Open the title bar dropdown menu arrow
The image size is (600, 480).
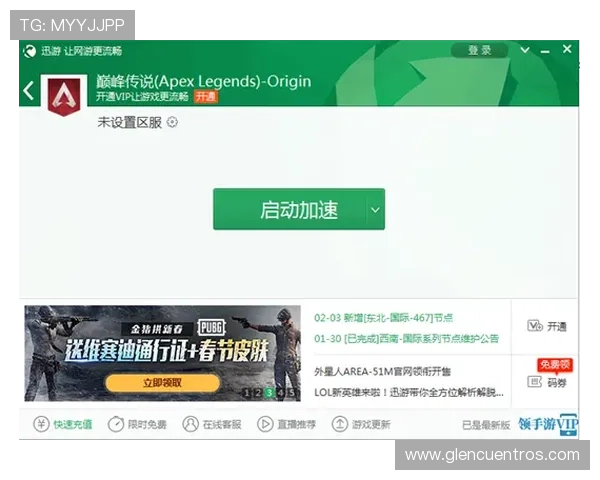[525, 50]
